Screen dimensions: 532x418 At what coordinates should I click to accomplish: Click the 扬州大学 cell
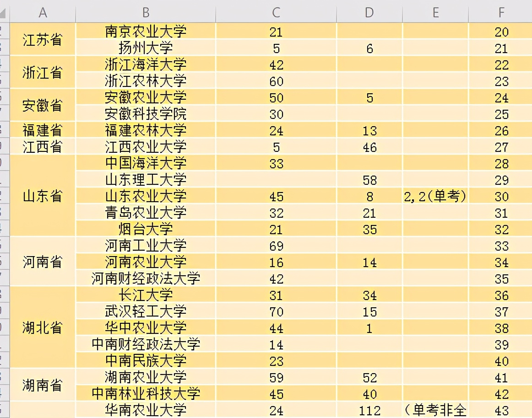146,48
